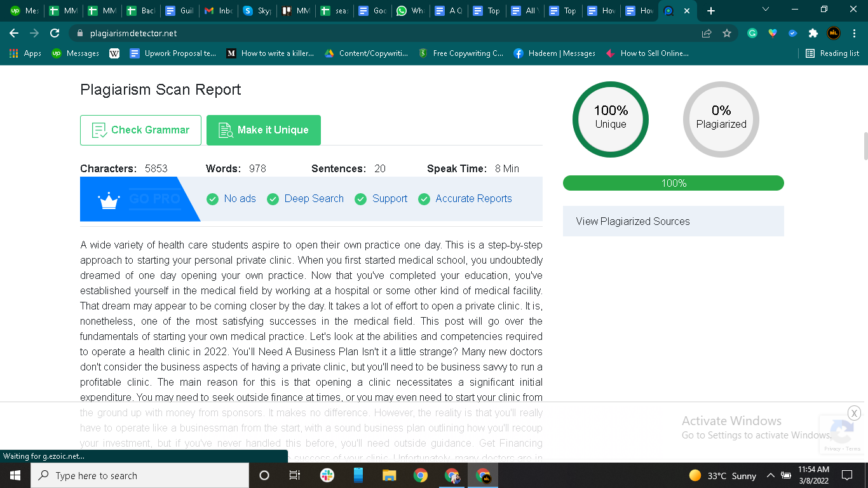
Task: Open the Windows Start menu
Action: (x=15, y=475)
